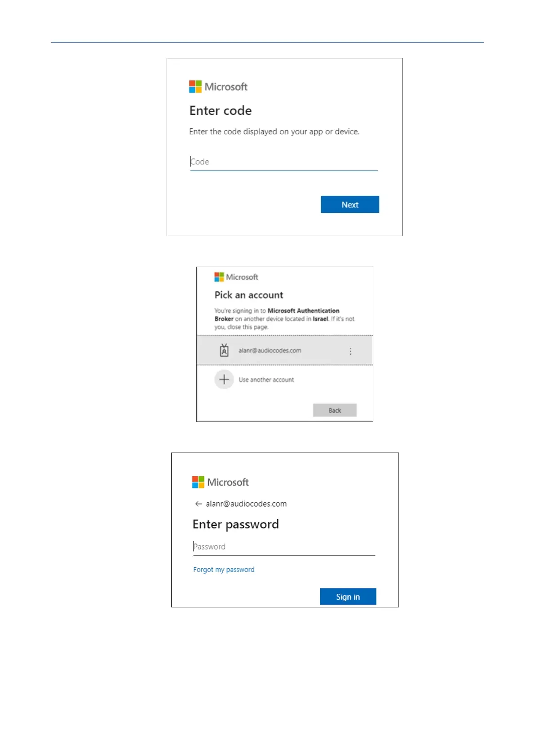Select the alanr@audiocodes.com account entry

tap(270, 351)
